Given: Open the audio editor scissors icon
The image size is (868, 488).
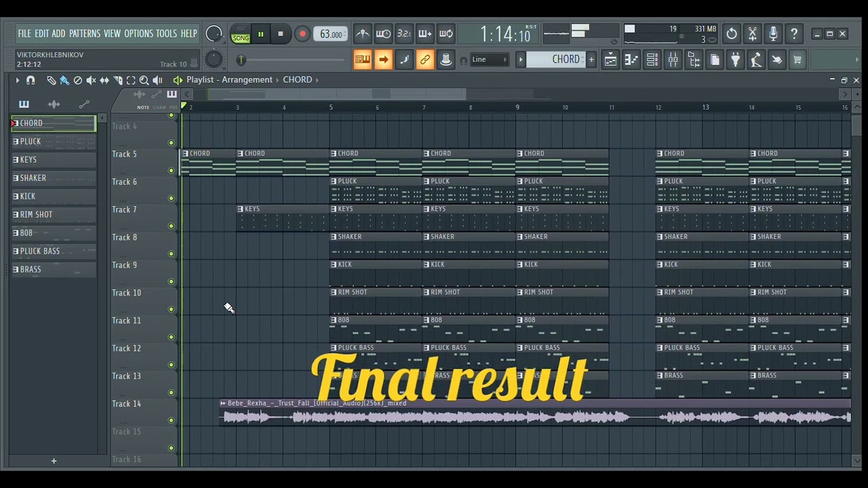Looking at the screenshot, I should [x=752, y=34].
